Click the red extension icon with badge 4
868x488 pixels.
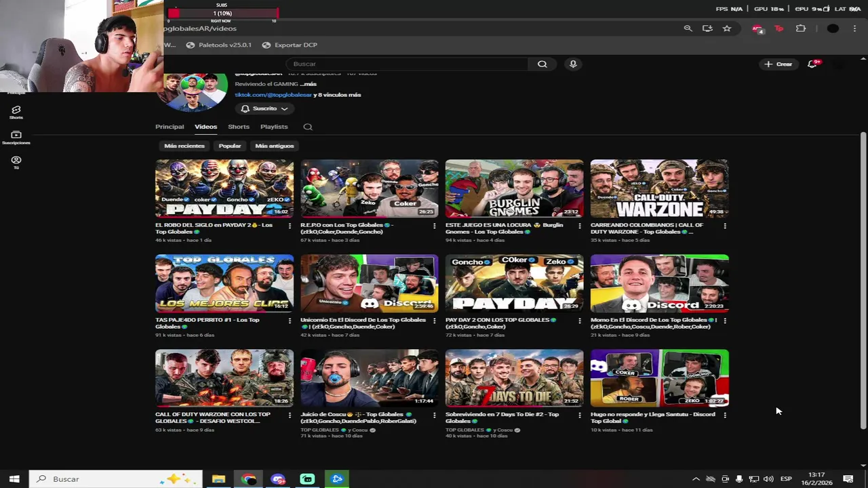coord(757,28)
